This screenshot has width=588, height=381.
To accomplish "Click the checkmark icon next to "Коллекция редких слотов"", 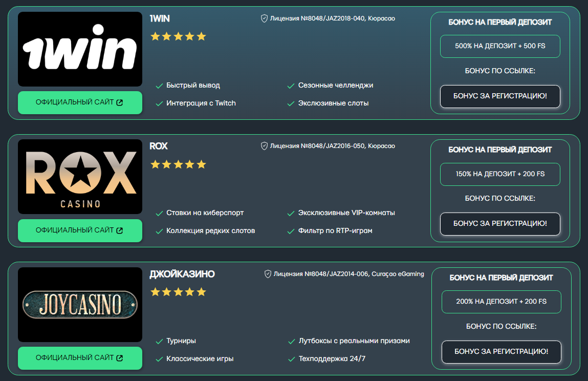I will tap(159, 231).
